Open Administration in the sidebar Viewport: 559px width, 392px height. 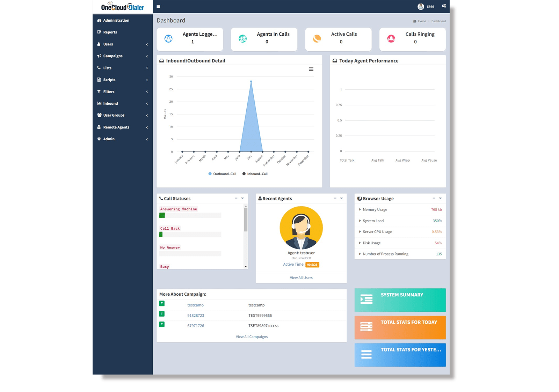(x=116, y=21)
